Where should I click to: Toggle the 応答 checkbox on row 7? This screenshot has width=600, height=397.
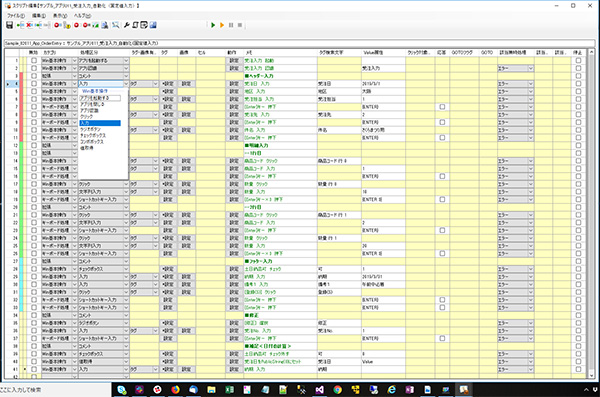click(442, 107)
